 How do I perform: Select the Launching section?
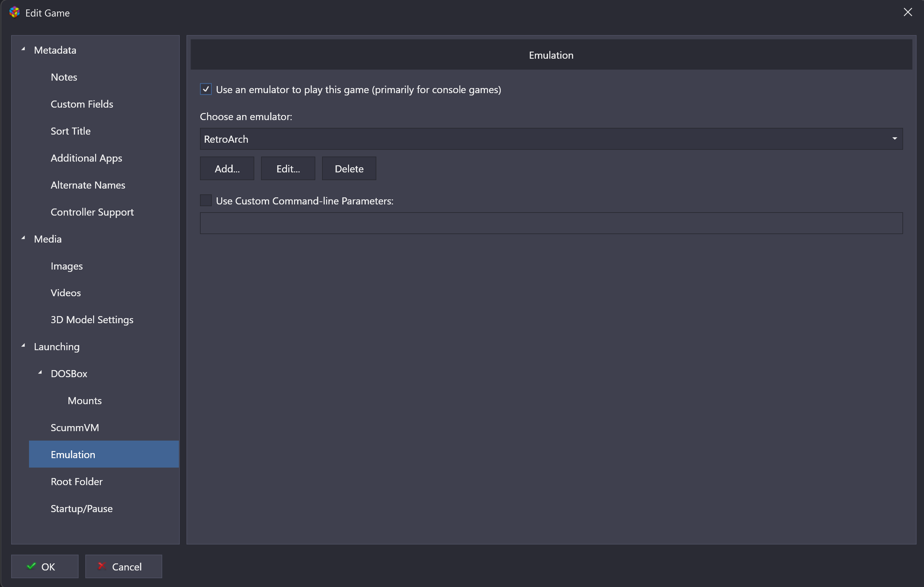pos(57,347)
